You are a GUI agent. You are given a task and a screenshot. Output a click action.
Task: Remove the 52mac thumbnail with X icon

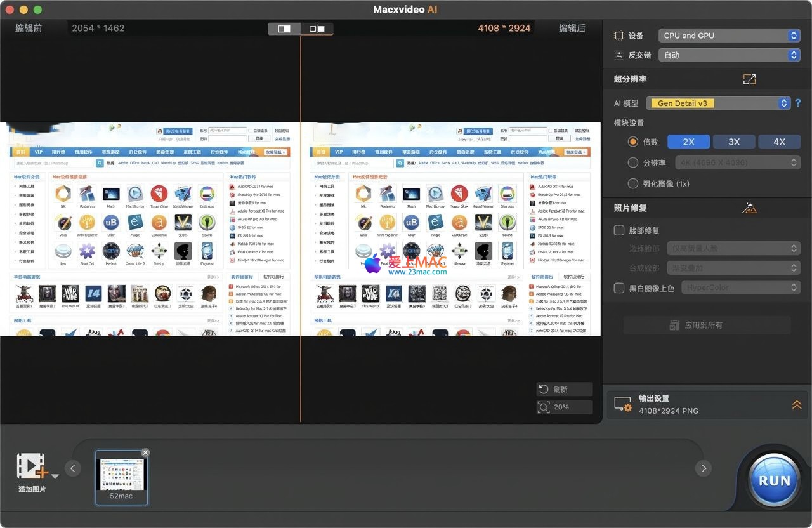(x=145, y=452)
